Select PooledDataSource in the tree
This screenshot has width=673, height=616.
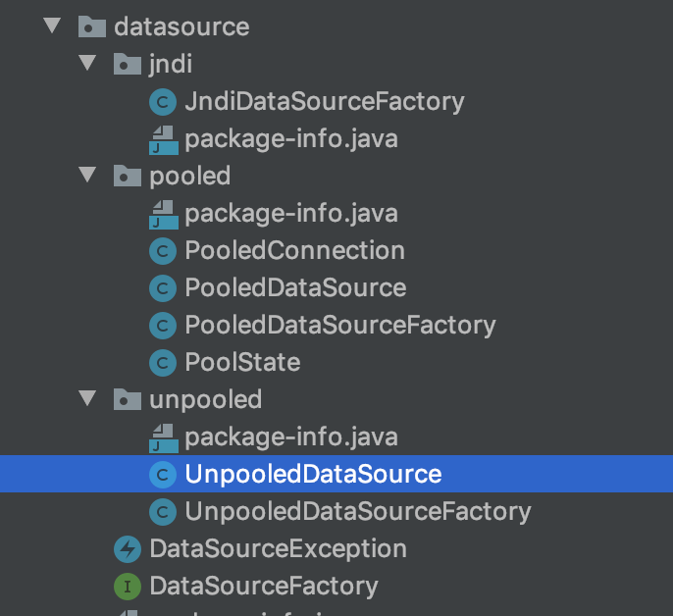pos(295,287)
